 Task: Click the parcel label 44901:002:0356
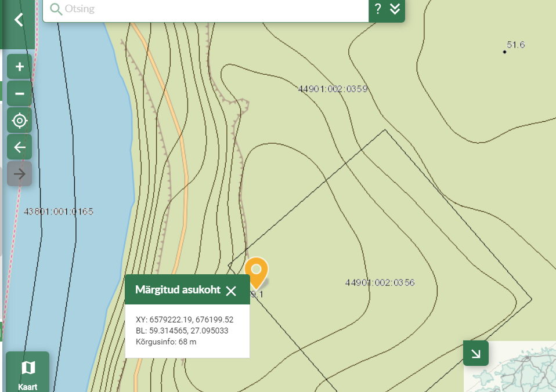(380, 283)
